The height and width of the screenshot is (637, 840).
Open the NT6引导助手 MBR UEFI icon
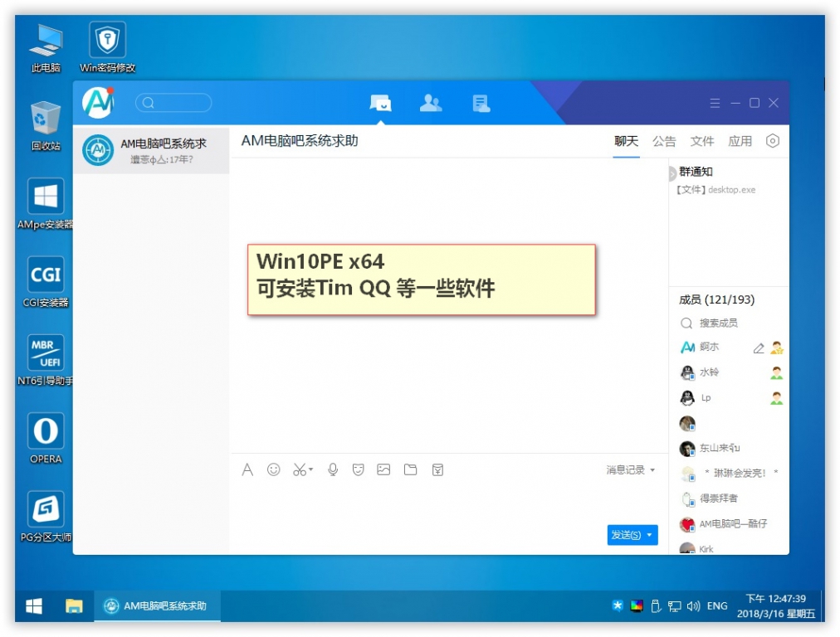pyautogui.click(x=45, y=361)
